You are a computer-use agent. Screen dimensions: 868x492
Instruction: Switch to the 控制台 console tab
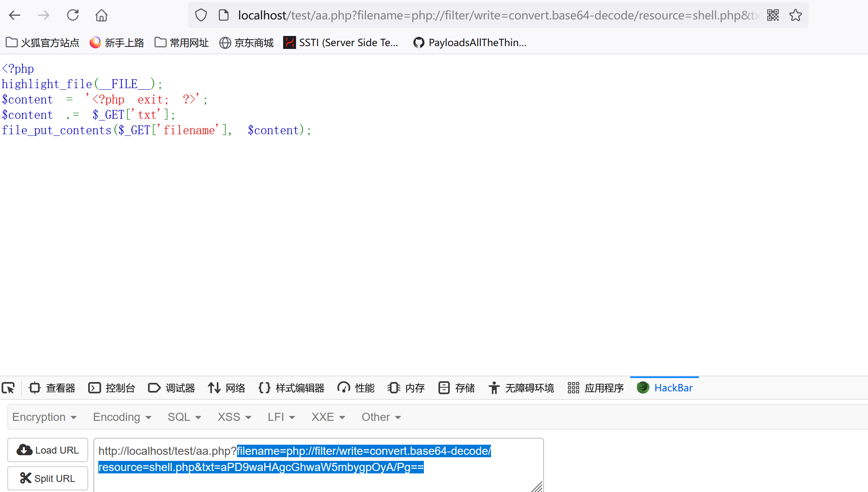tap(112, 388)
